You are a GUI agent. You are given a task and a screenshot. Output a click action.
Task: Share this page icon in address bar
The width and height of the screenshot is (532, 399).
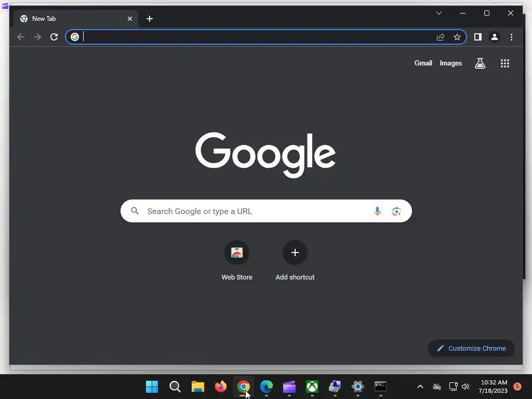tap(441, 37)
